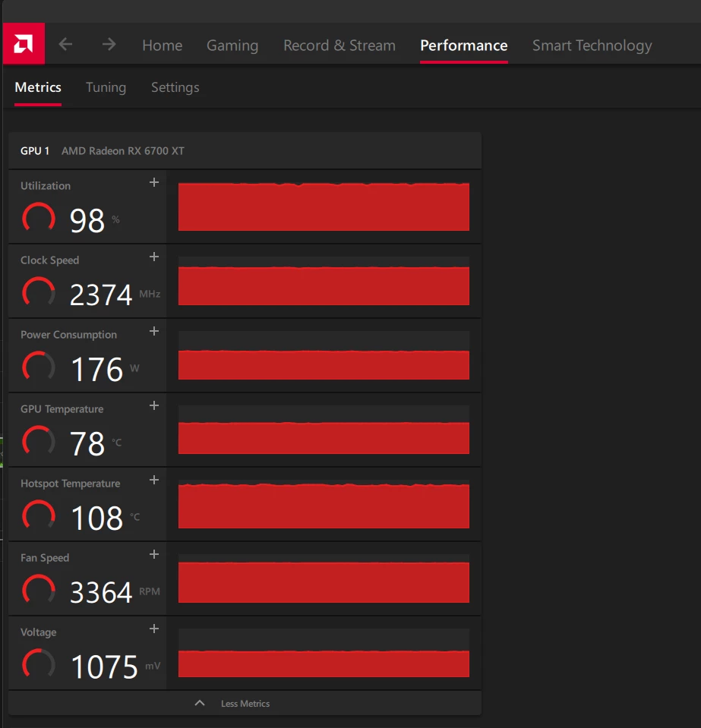Click the GPU 1 label
The width and height of the screenshot is (701, 728).
(x=35, y=151)
